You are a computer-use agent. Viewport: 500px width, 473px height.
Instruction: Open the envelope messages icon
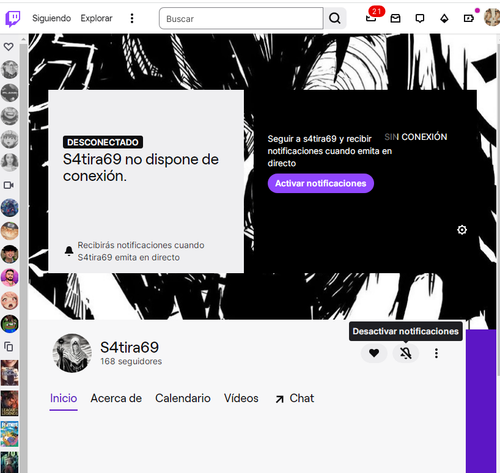pyautogui.click(x=395, y=18)
